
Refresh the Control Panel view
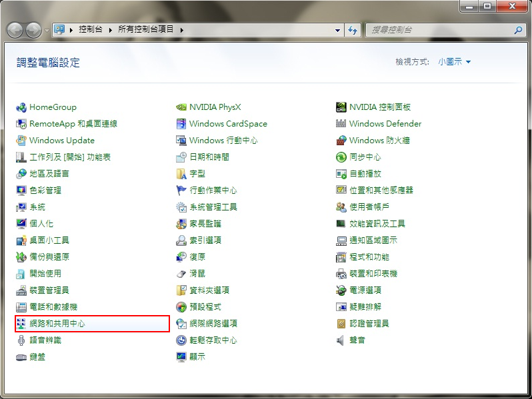pyautogui.click(x=353, y=30)
